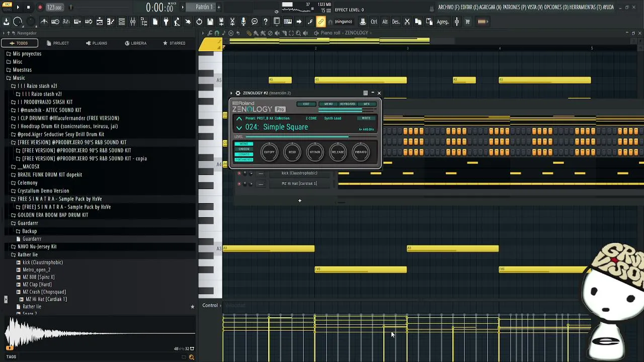Click the VIBRATO knob

pyautogui.click(x=361, y=152)
